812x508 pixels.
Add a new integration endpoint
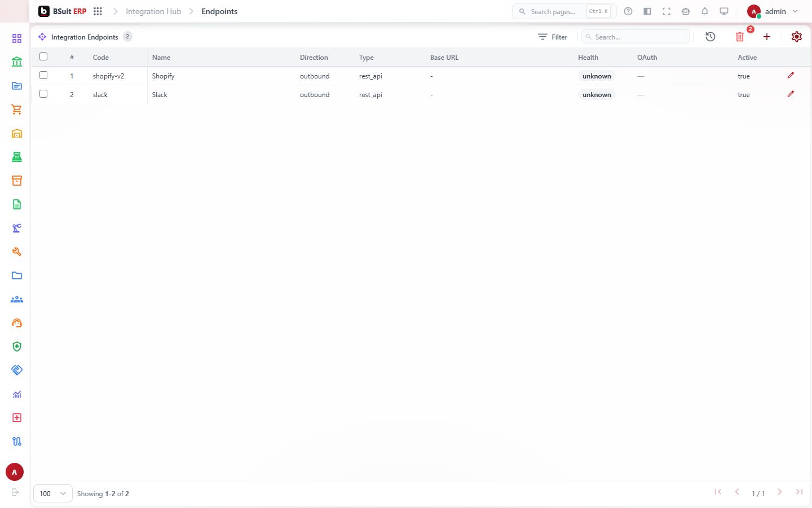point(767,37)
